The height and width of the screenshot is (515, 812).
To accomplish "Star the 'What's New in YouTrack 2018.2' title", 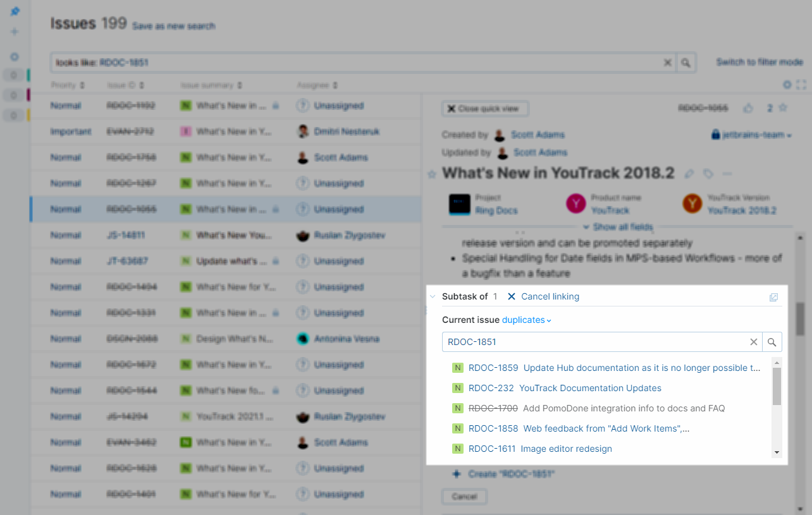I will point(433,174).
